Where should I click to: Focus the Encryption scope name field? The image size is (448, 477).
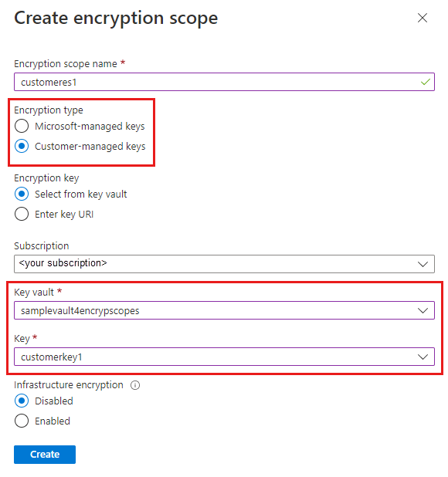pos(224,82)
